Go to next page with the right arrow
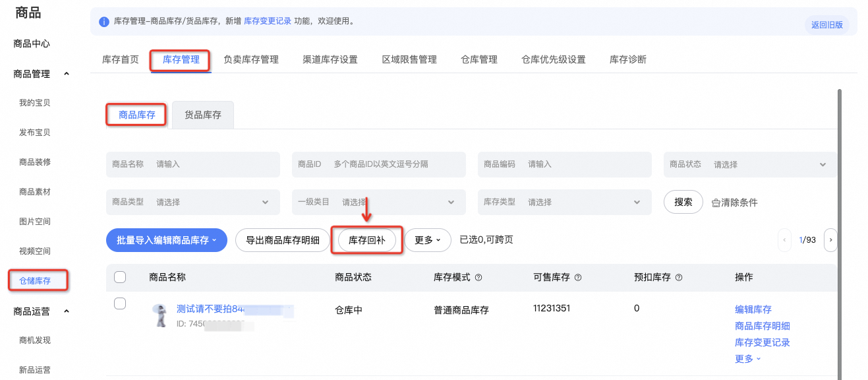Viewport: 868px width, 380px height. click(x=830, y=240)
